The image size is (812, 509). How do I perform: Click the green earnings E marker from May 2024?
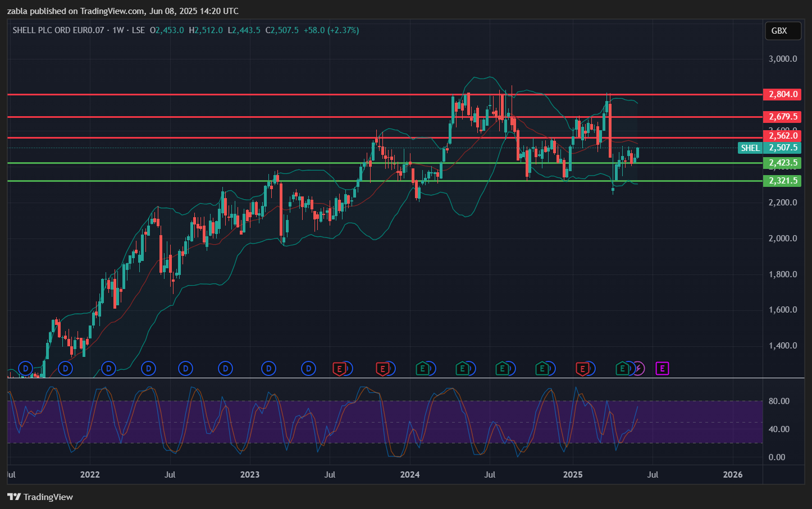(x=462, y=369)
